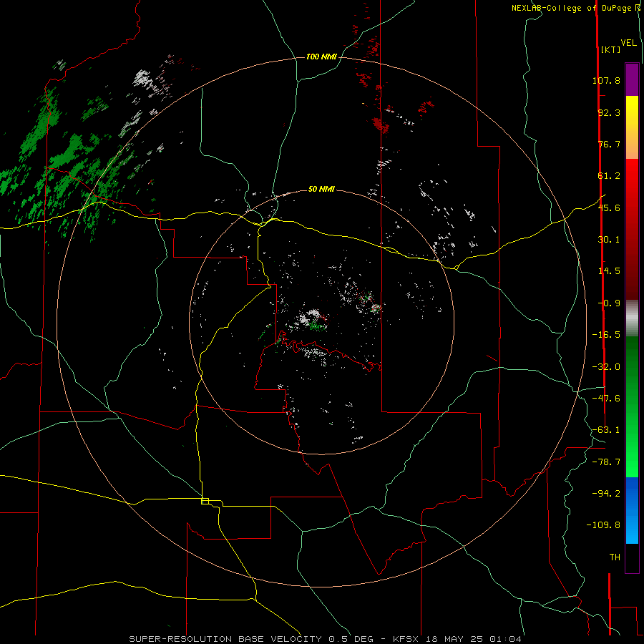Select the -16.5 value on the color scale
The height and width of the screenshot is (644, 644).
coord(606,335)
